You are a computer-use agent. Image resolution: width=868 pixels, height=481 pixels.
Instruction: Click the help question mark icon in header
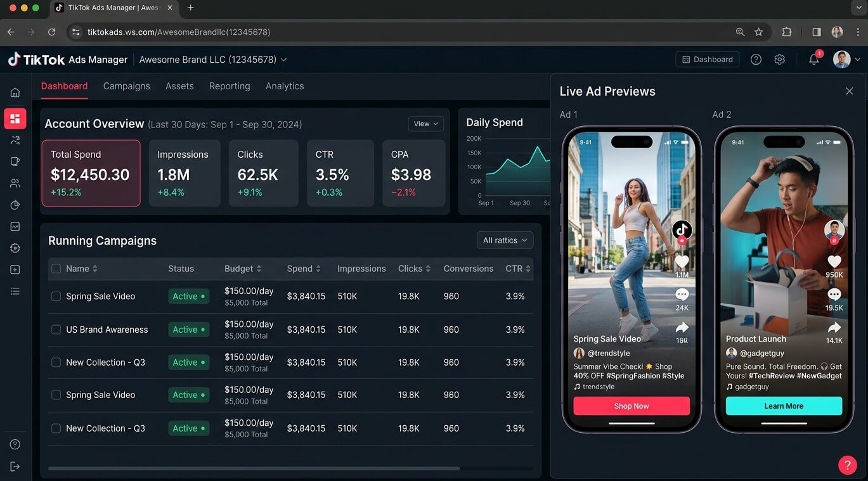coord(756,60)
